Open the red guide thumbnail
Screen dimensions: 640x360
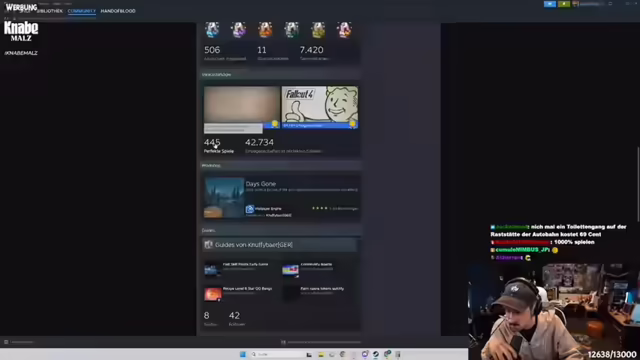point(213,294)
